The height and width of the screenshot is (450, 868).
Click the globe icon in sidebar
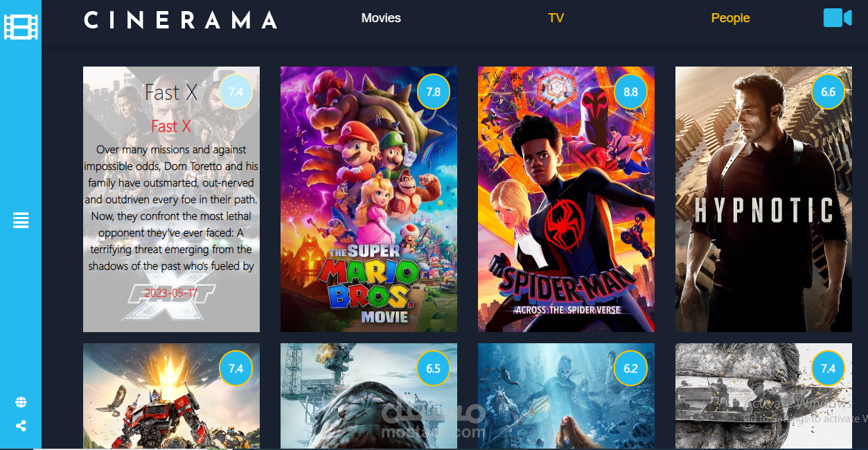pyautogui.click(x=21, y=402)
